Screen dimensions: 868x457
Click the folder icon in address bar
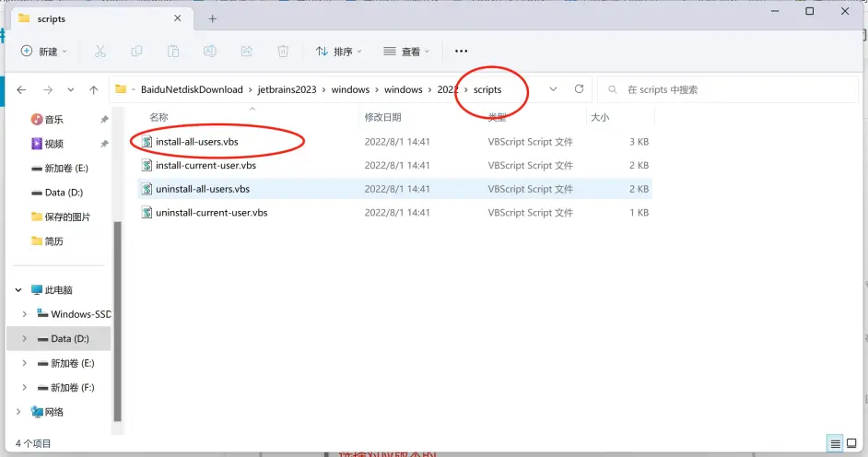coord(121,89)
